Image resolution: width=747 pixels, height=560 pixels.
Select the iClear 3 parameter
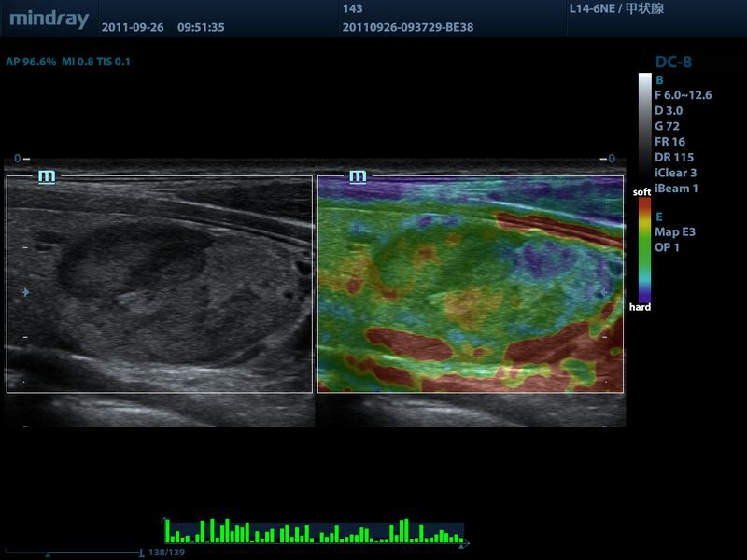676,173
